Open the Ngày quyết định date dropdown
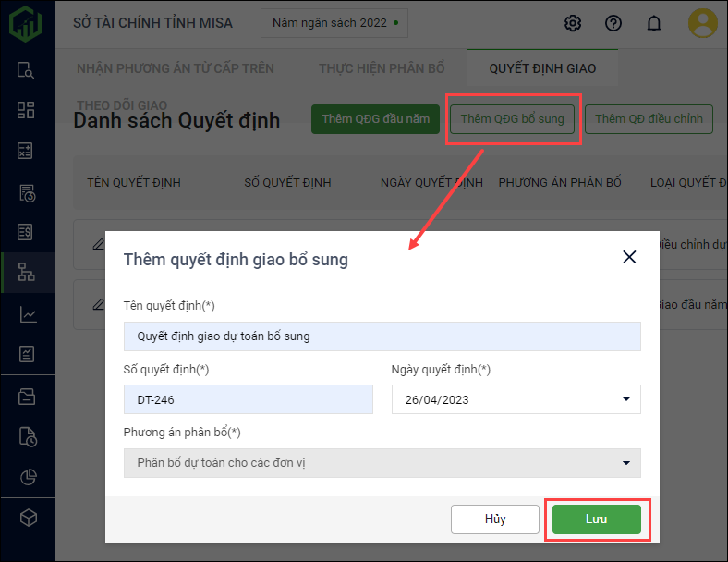 point(626,399)
